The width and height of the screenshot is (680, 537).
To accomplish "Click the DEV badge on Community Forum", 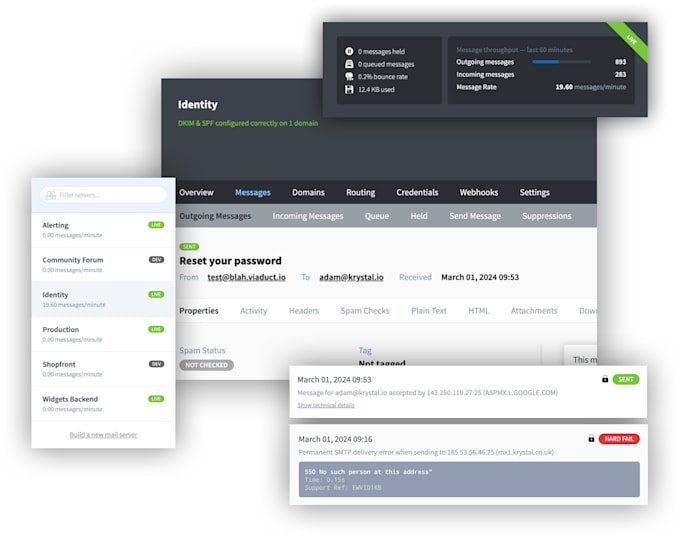I will click(156, 259).
